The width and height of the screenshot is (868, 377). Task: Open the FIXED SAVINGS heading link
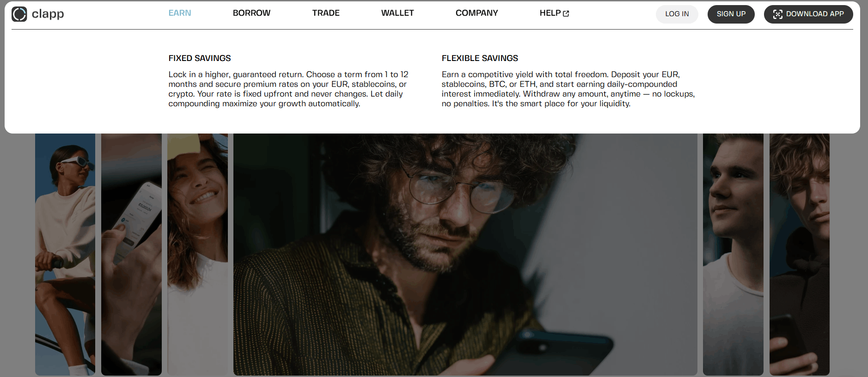click(200, 58)
